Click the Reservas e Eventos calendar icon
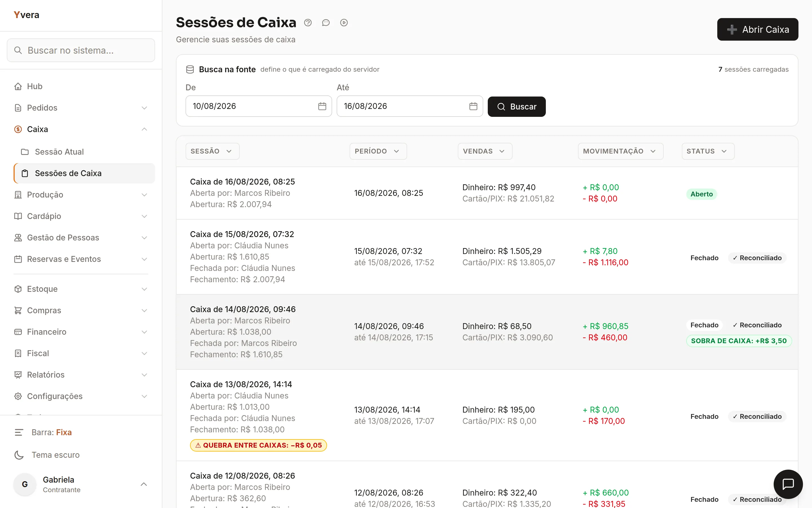This screenshot has height=508, width=812. [18, 259]
